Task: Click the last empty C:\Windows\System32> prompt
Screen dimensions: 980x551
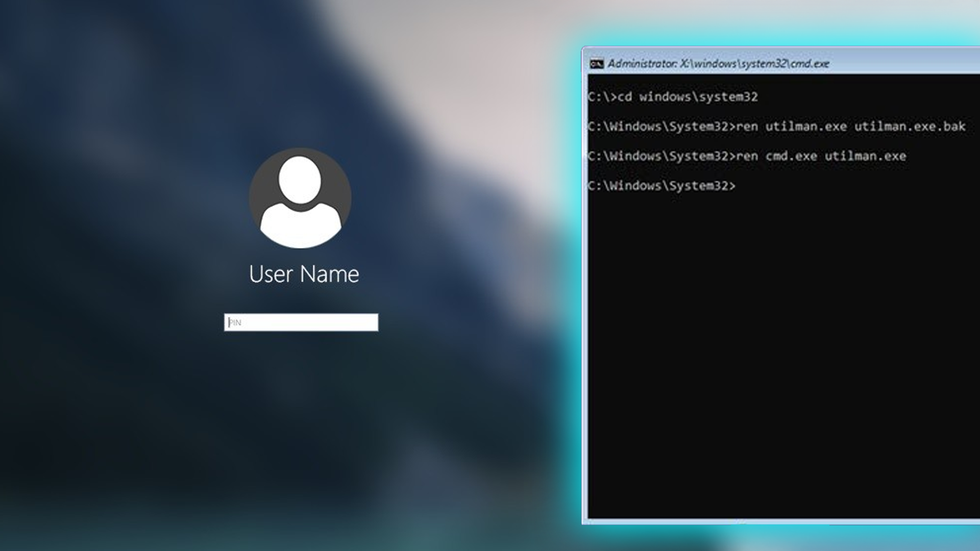Action: coord(661,186)
